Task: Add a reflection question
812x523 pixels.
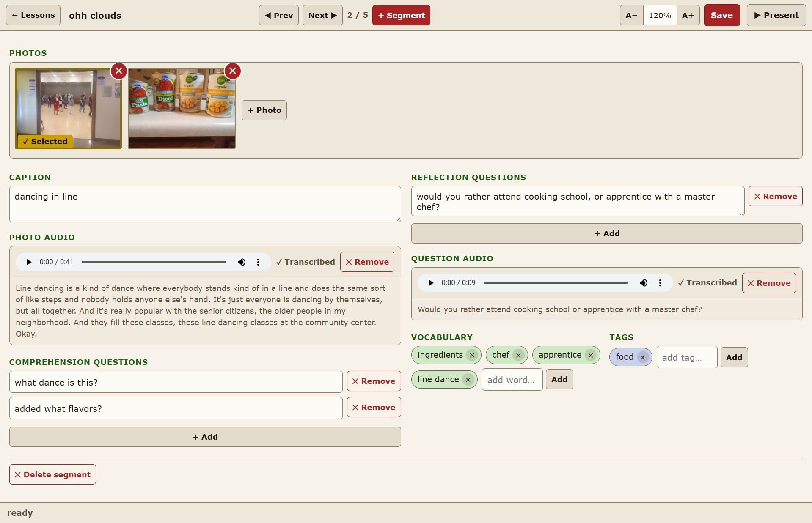Action: tap(607, 233)
